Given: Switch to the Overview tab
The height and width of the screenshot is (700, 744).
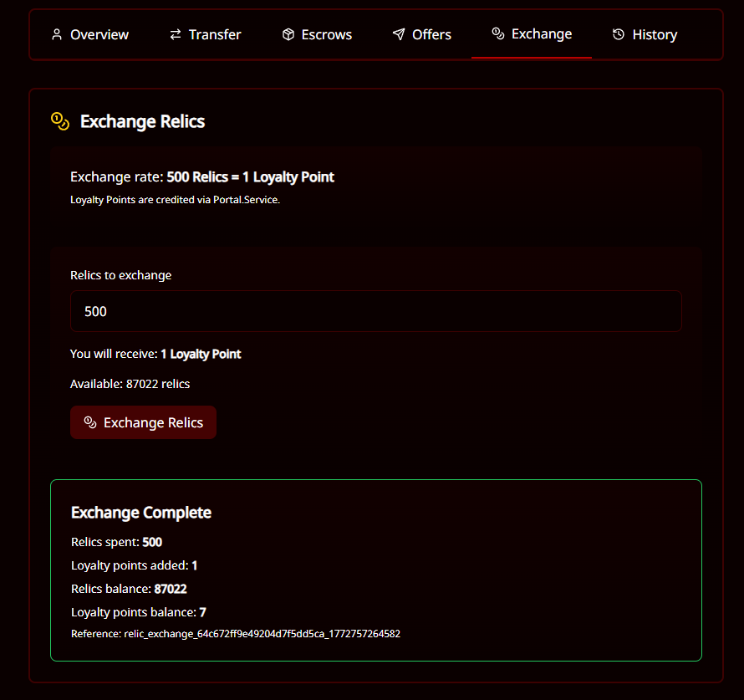Looking at the screenshot, I should click(x=99, y=34).
